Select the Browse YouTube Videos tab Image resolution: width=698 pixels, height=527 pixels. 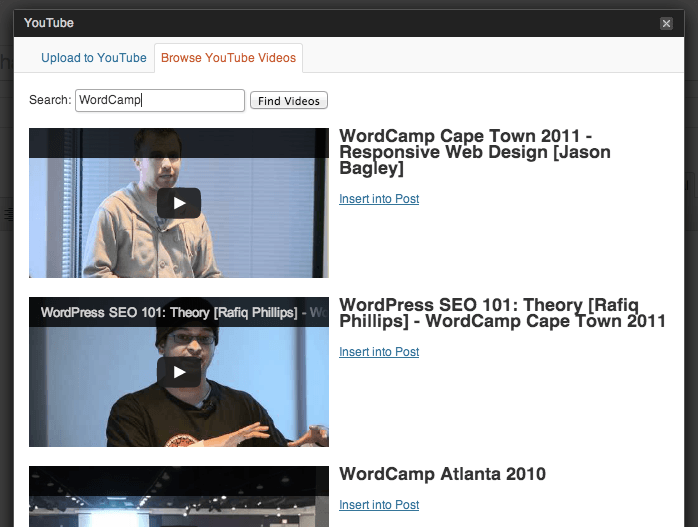click(228, 58)
